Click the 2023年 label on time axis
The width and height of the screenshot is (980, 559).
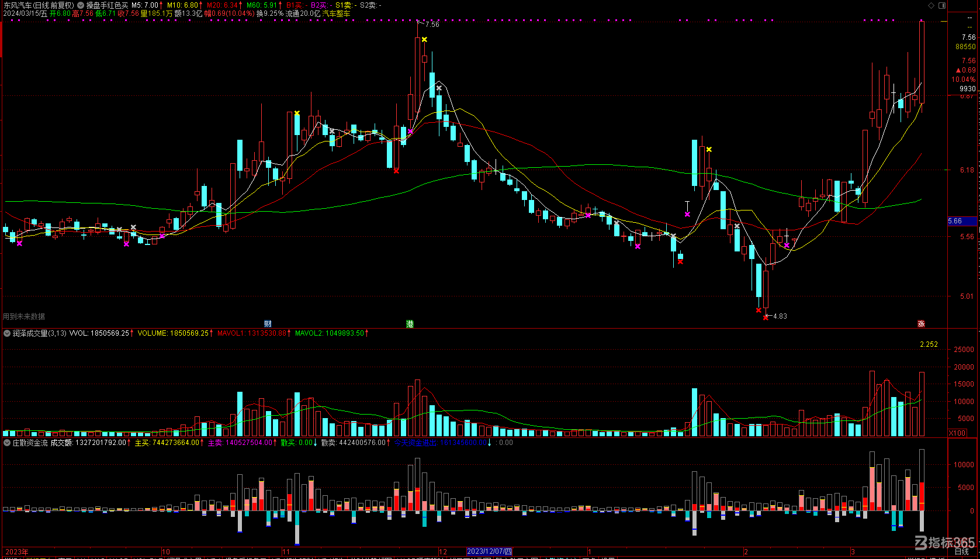pos(16,551)
